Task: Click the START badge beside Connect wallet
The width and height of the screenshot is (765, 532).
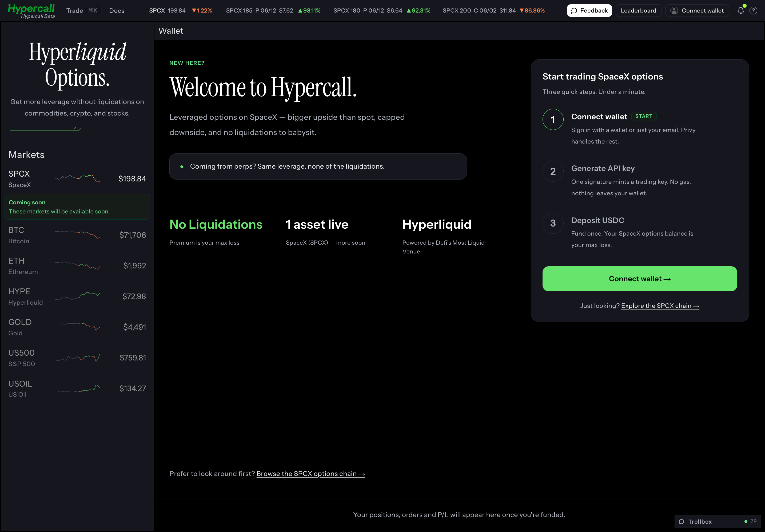Action: [x=644, y=116]
